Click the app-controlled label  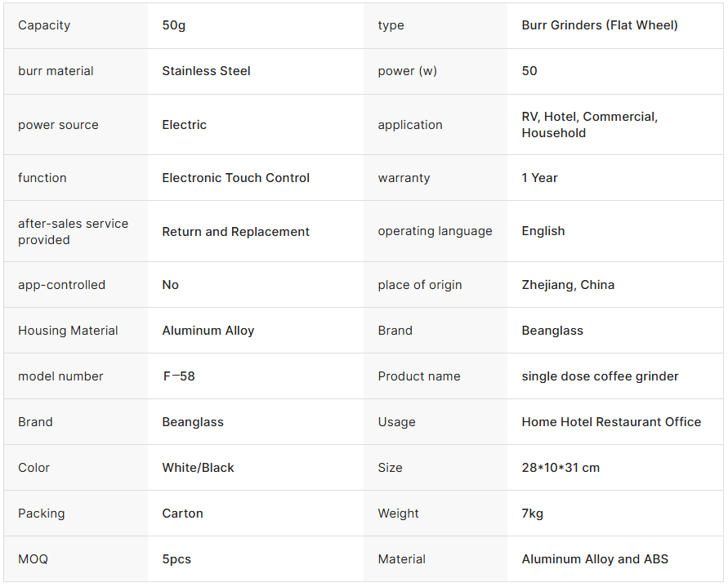61,285
